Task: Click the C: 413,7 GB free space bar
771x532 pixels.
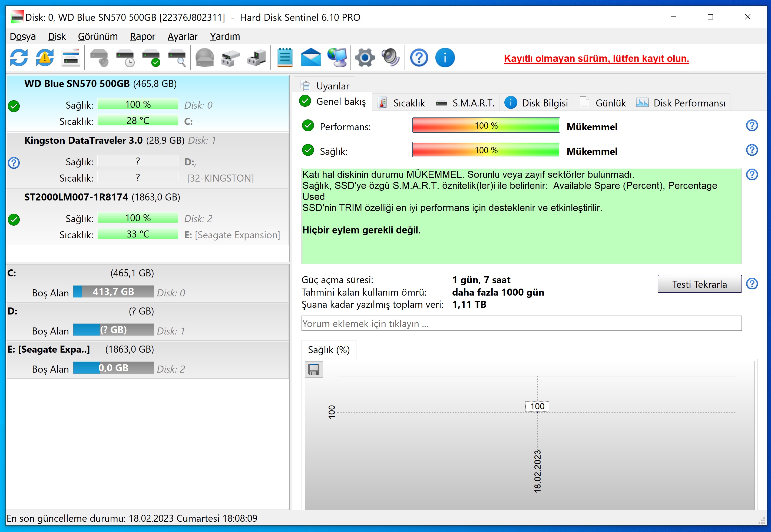Action: coord(113,292)
